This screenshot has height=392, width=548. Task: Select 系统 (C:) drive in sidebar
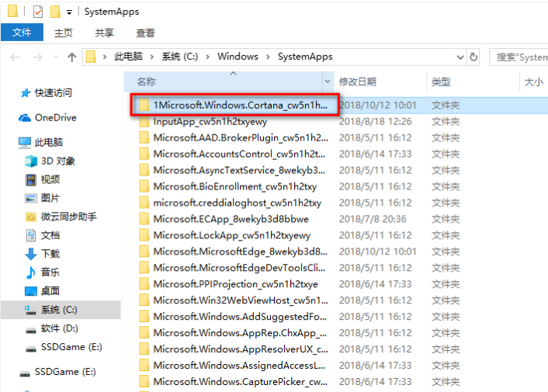(61, 310)
